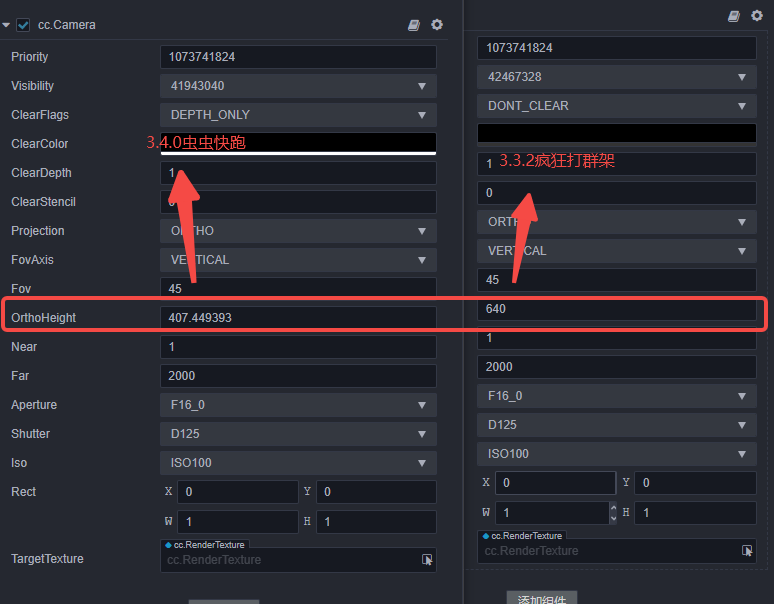Open the right panel help book icon
Viewport: 774px width, 604px height.
pyautogui.click(x=734, y=16)
